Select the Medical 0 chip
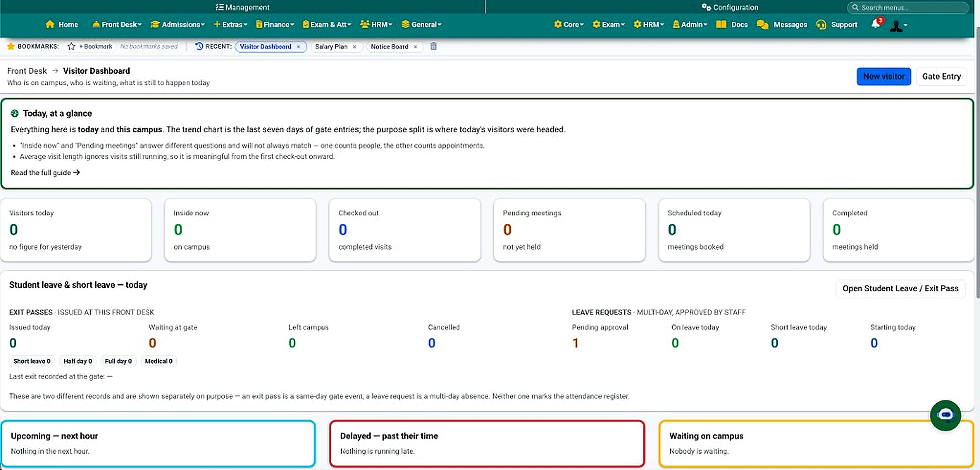Image resolution: width=980 pixels, height=470 pixels. tap(159, 361)
